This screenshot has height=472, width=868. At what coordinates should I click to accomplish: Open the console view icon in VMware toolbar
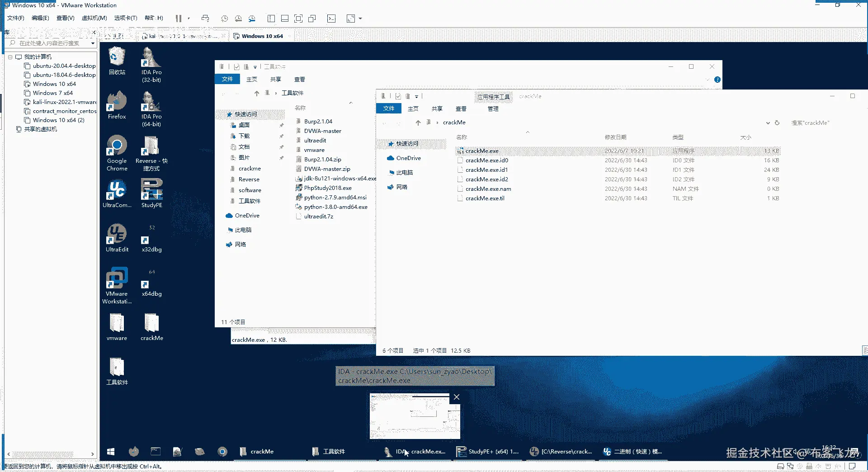click(331, 19)
